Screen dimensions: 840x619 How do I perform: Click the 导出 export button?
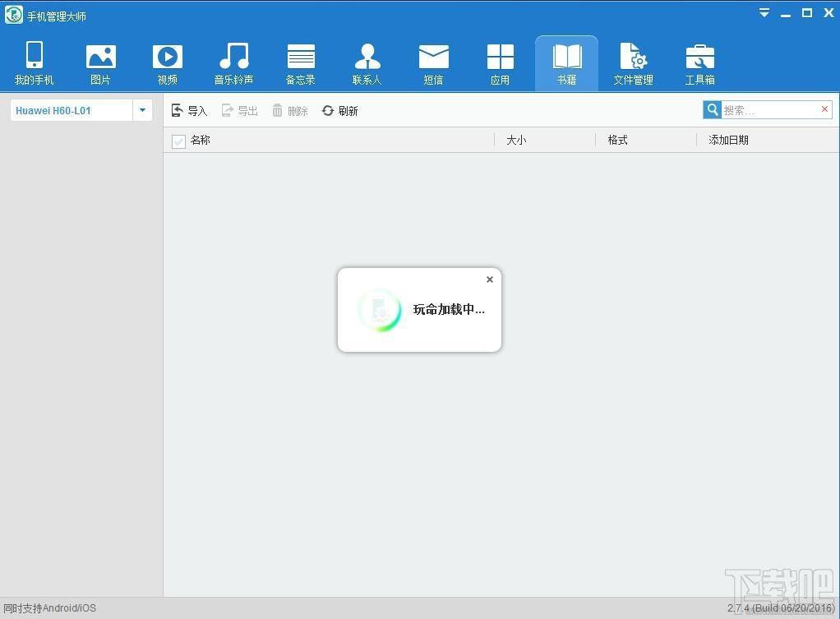239,110
